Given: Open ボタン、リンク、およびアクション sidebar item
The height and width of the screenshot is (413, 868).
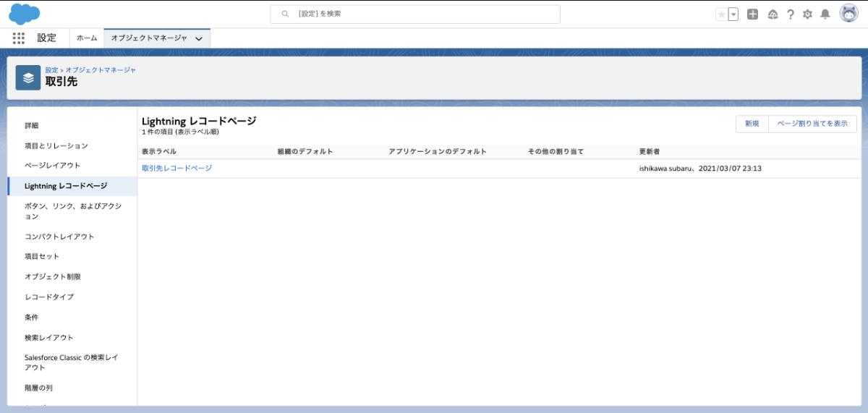Looking at the screenshot, I should [x=72, y=211].
